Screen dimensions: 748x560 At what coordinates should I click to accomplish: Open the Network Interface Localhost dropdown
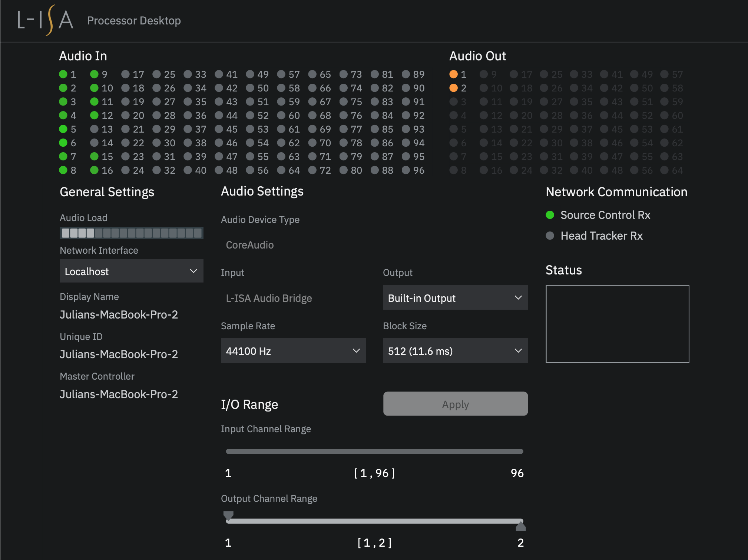point(132,271)
